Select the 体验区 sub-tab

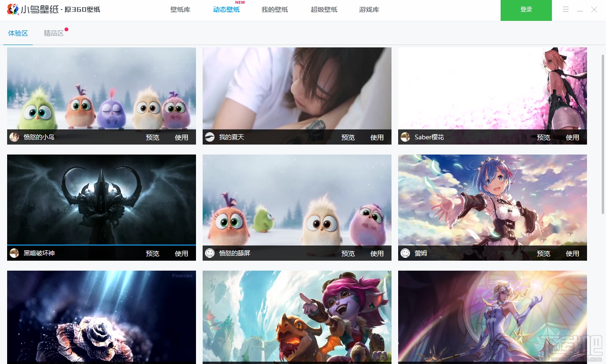click(x=18, y=33)
